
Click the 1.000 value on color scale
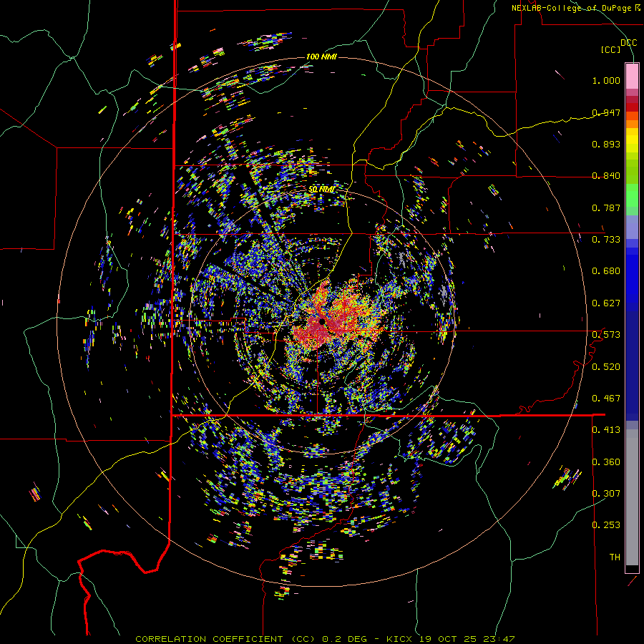[x=606, y=80]
